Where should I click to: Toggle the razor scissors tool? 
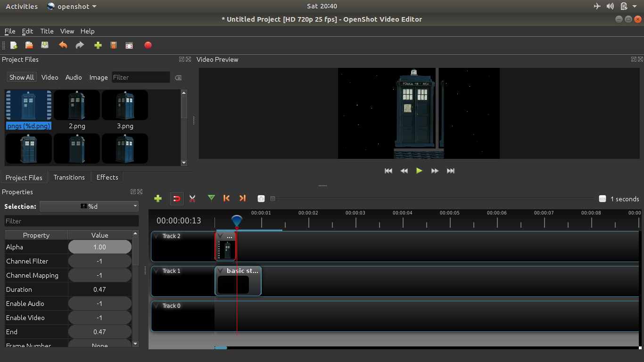[x=192, y=198]
